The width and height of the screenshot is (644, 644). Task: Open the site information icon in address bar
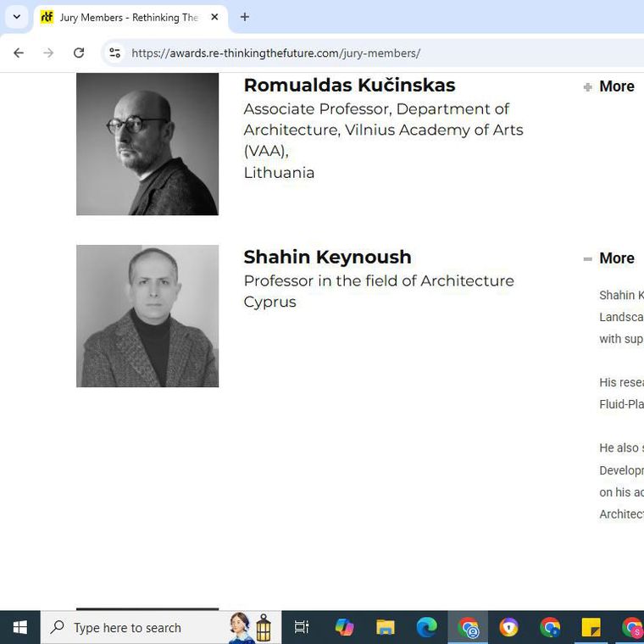pos(114,53)
